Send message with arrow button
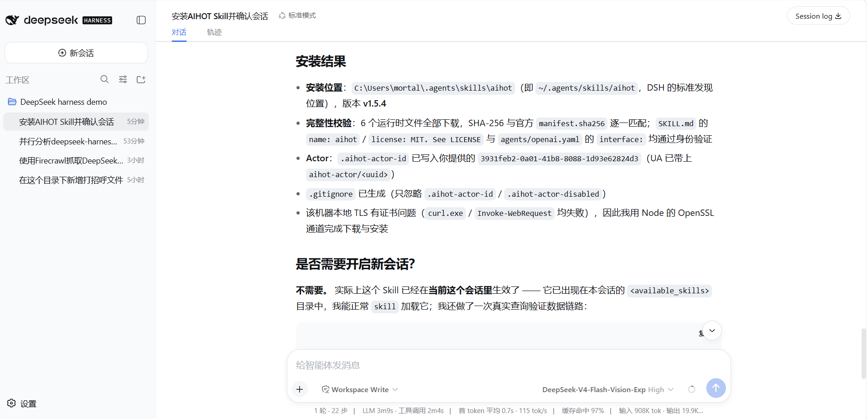Image resolution: width=868 pixels, height=419 pixels. (716, 388)
